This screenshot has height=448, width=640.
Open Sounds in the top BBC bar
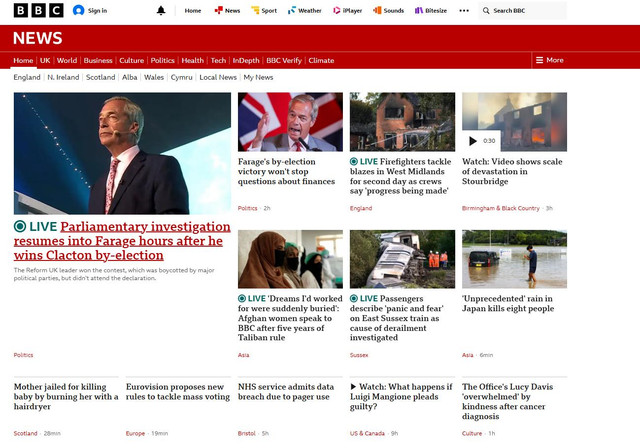point(389,11)
